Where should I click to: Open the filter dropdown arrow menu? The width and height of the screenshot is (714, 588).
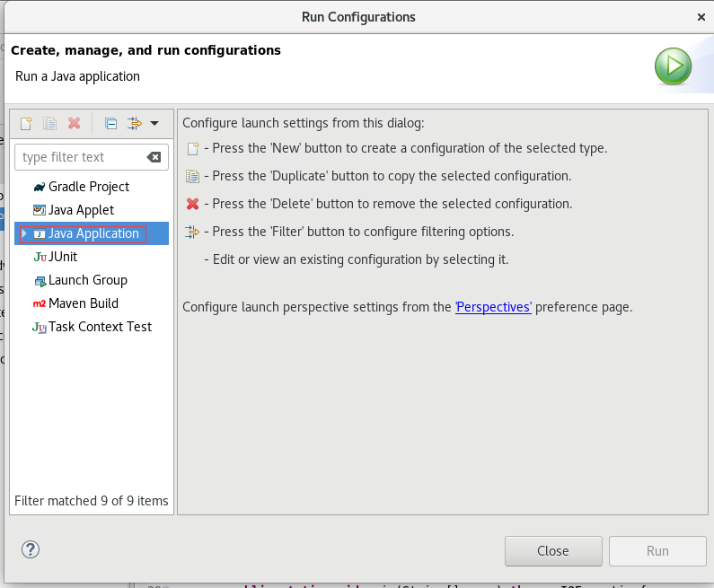pos(154,123)
